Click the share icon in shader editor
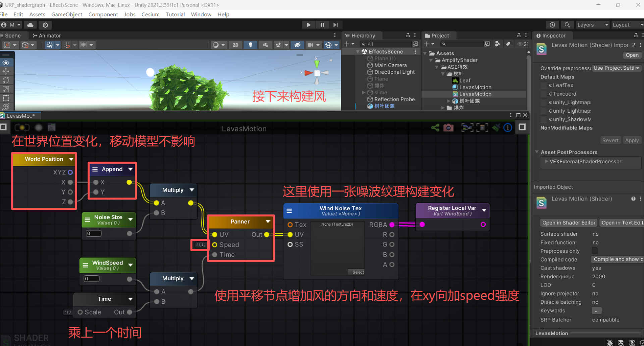Screen dimensions: 644x346 [x=435, y=127]
